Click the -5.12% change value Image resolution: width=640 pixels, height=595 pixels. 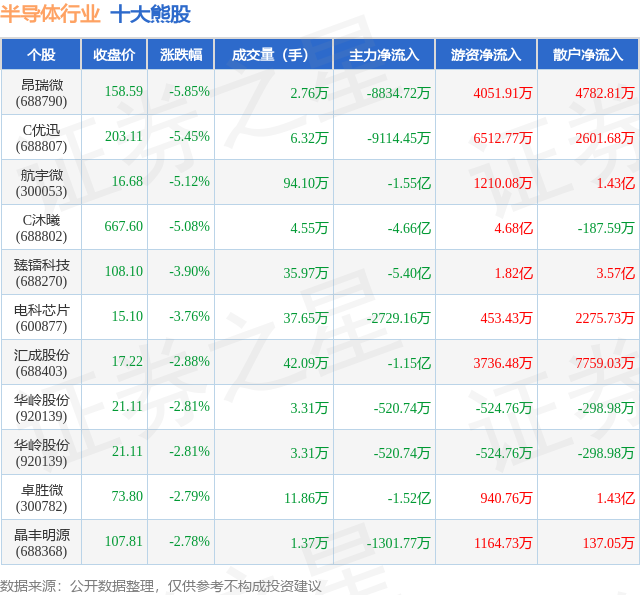point(189,181)
